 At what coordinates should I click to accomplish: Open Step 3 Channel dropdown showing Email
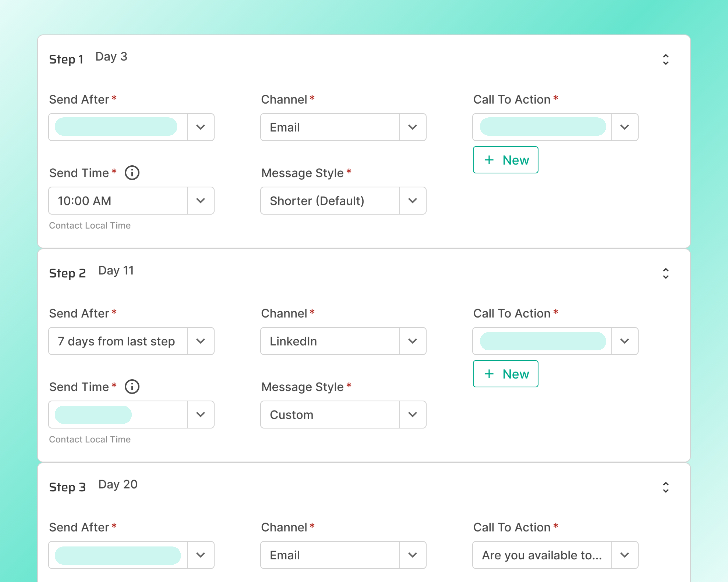343,555
